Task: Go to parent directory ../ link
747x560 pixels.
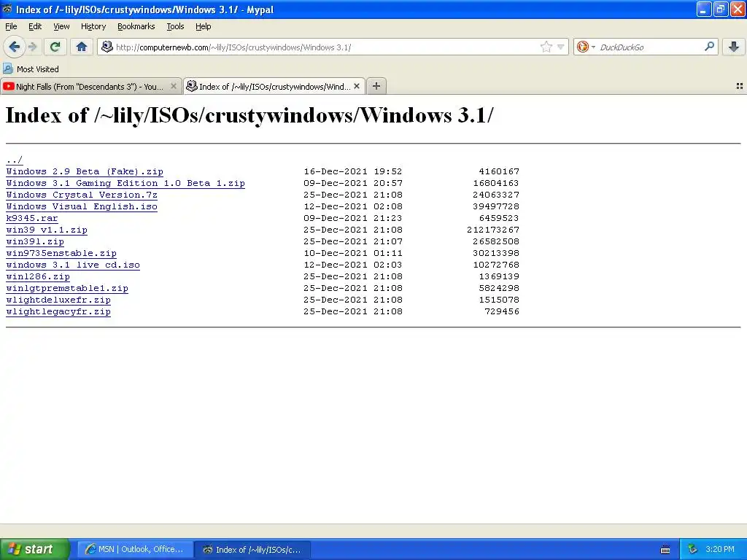Action: pyautogui.click(x=15, y=160)
